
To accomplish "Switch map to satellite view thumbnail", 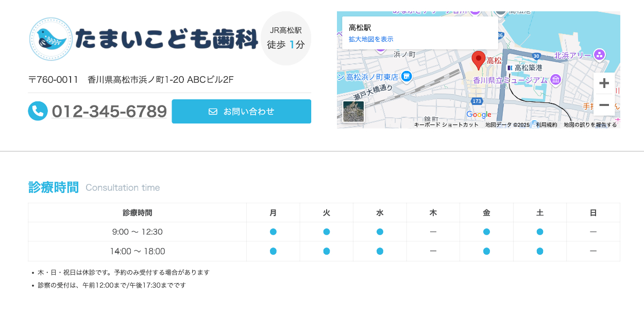I will (x=353, y=112).
